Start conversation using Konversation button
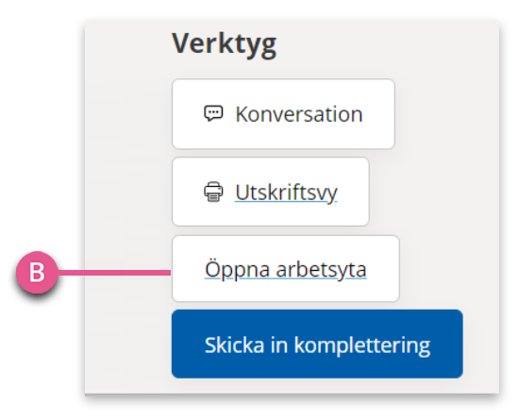Viewport: 518px width, 420px height. pos(283,114)
